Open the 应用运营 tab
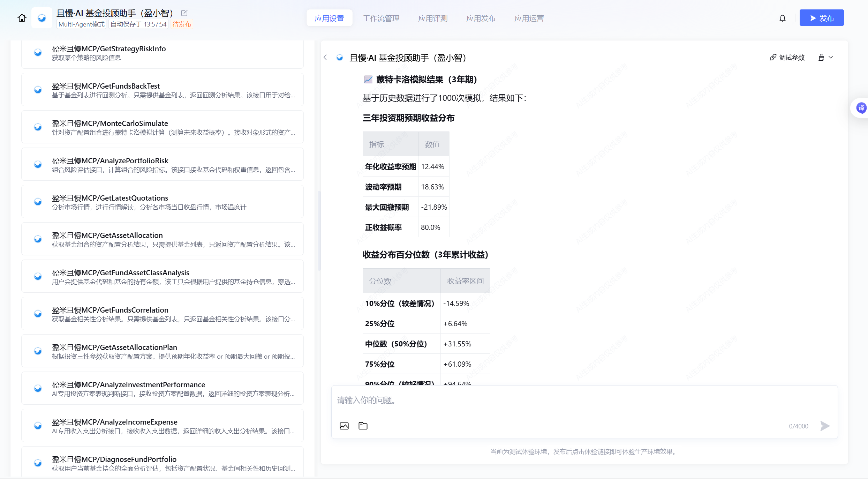The width and height of the screenshot is (868, 479). pyautogui.click(x=529, y=18)
